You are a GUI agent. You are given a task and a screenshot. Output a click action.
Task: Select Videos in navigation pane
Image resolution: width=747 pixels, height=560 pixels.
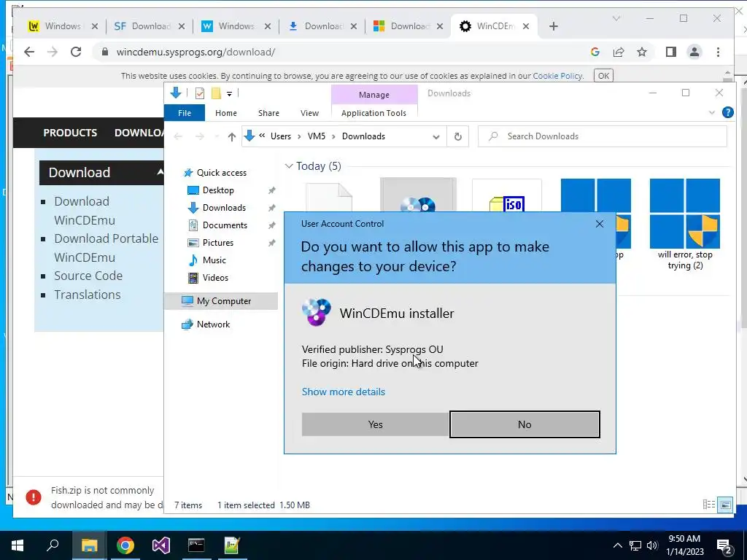click(215, 278)
